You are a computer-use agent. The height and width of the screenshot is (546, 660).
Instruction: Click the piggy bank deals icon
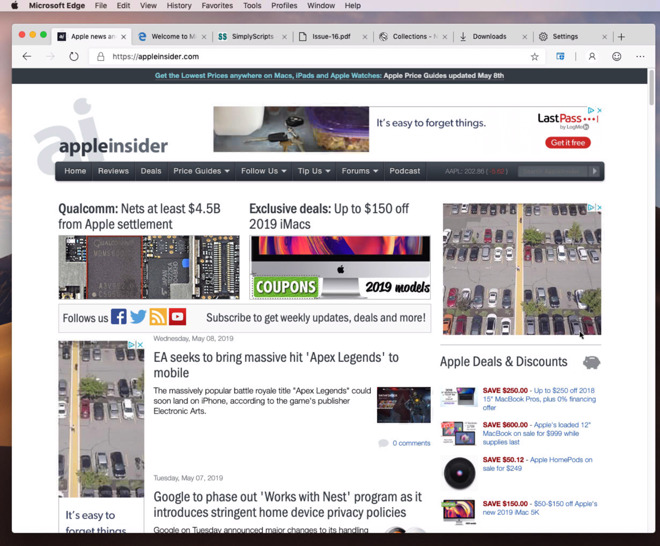[591, 362]
